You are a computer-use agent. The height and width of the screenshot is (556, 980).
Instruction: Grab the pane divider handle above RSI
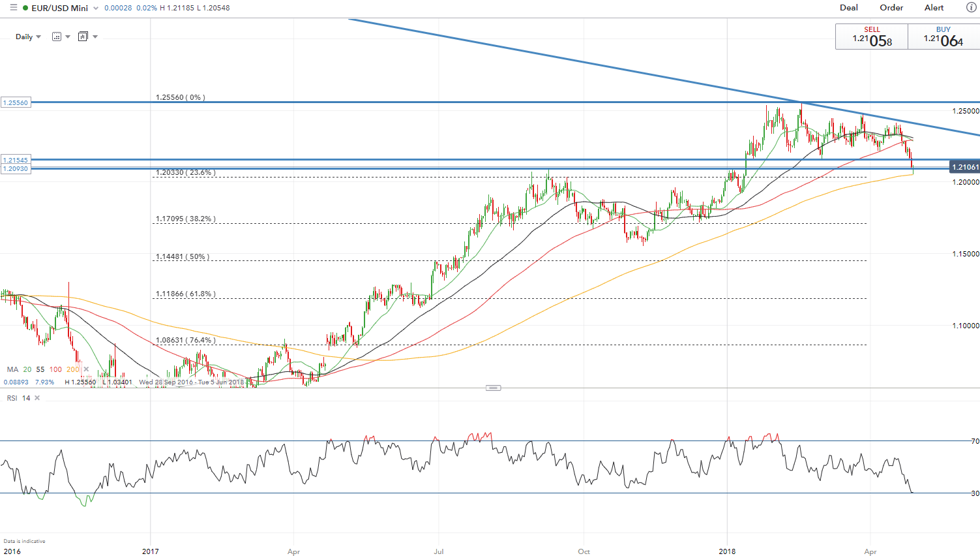(494, 388)
